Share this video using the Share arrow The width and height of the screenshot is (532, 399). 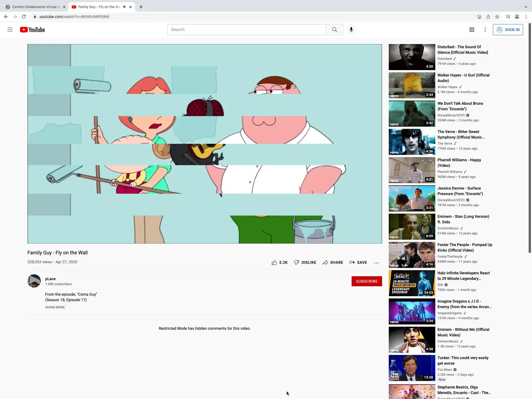tap(333, 262)
